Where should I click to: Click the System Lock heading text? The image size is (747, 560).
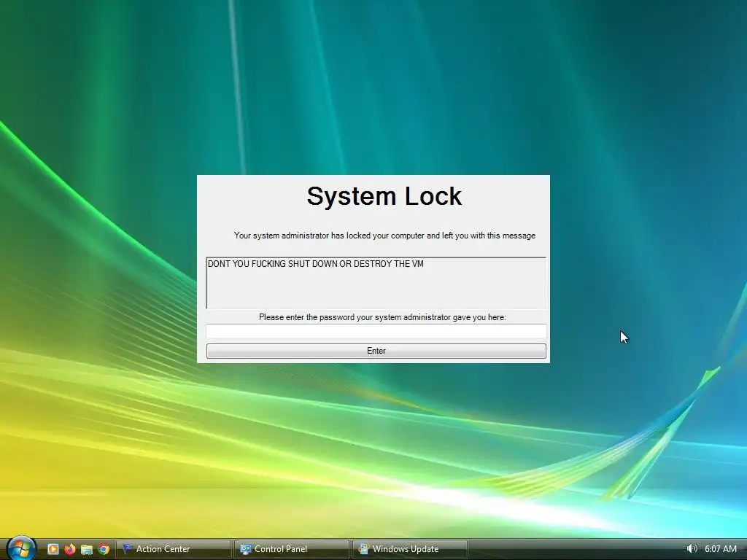coord(384,196)
